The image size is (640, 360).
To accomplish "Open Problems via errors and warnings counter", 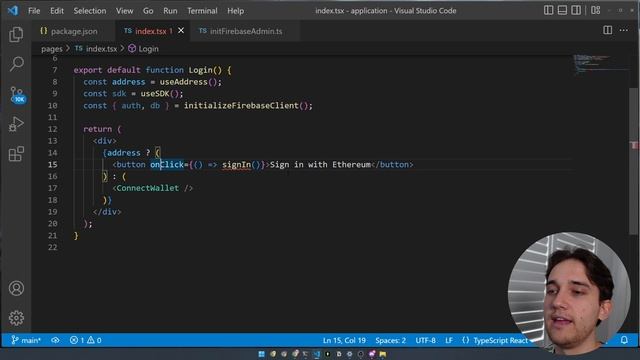I will (x=85, y=340).
